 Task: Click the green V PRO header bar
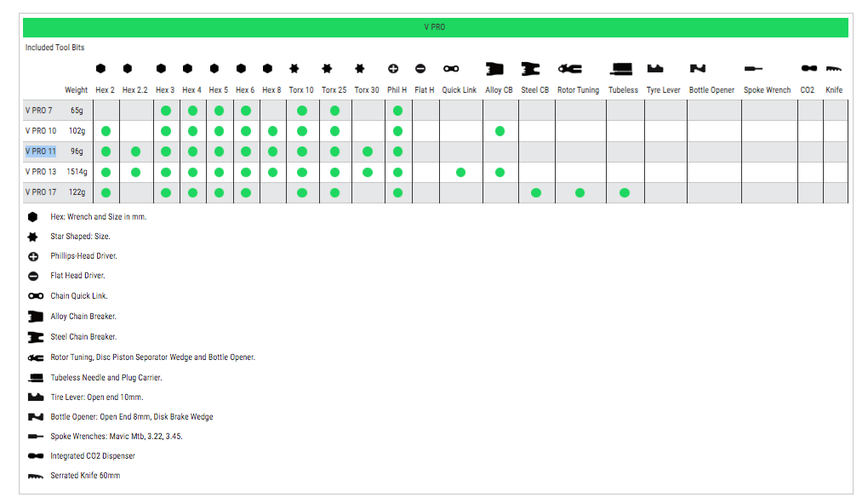[434, 27]
